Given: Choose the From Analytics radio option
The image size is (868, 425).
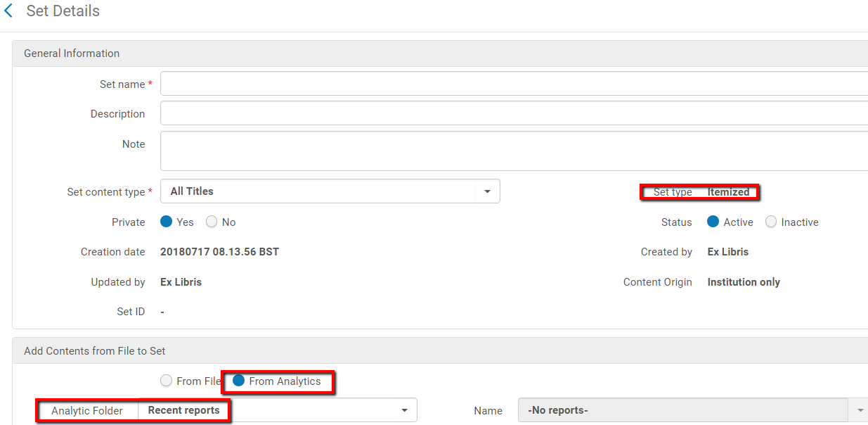Looking at the screenshot, I should click(x=238, y=381).
